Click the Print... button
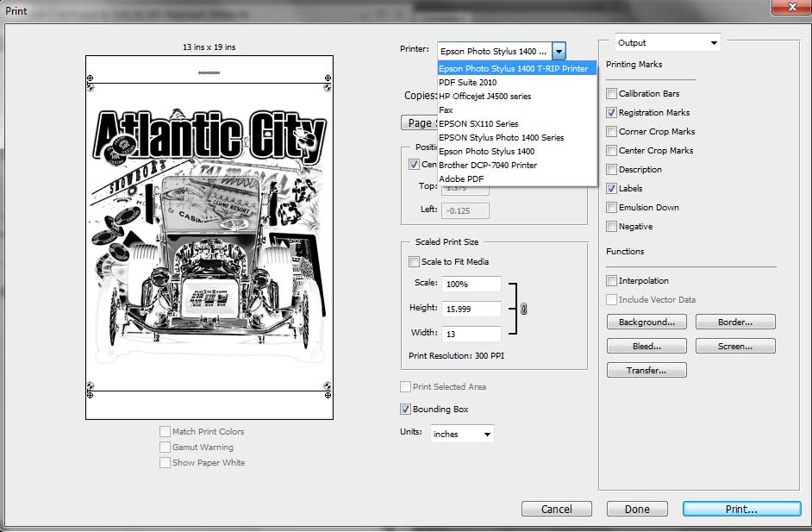 (740, 510)
